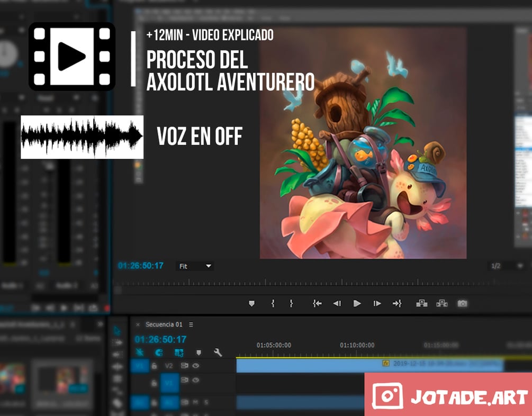Click the Mark Out bracket button
The height and width of the screenshot is (416, 532).
pos(291,303)
